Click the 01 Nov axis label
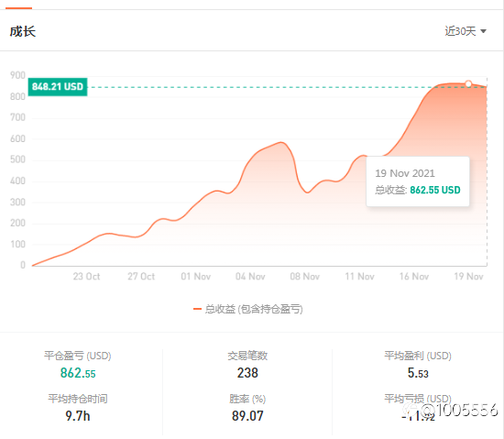Screen dimensions: 504x439 pos(195,277)
